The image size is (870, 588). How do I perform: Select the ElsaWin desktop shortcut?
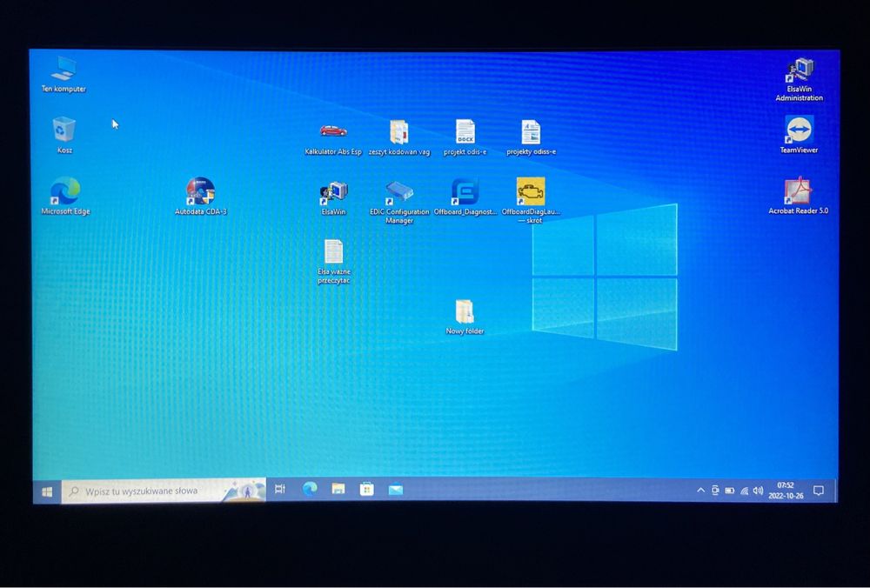click(x=333, y=197)
